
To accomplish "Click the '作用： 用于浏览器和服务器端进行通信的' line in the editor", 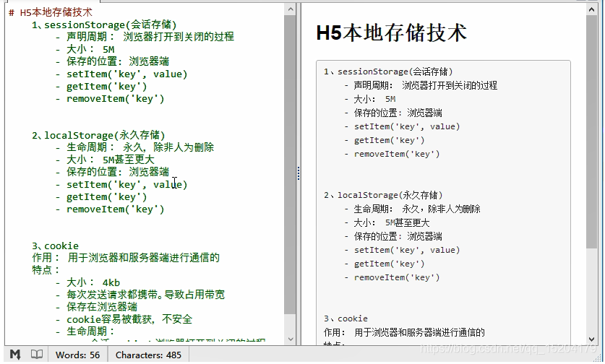I will pos(126,258).
